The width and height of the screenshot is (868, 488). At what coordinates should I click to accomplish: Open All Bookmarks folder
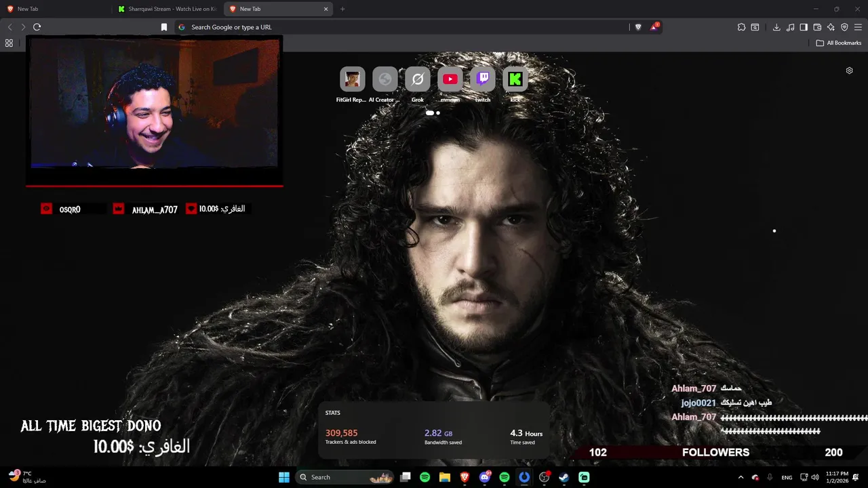pos(838,43)
